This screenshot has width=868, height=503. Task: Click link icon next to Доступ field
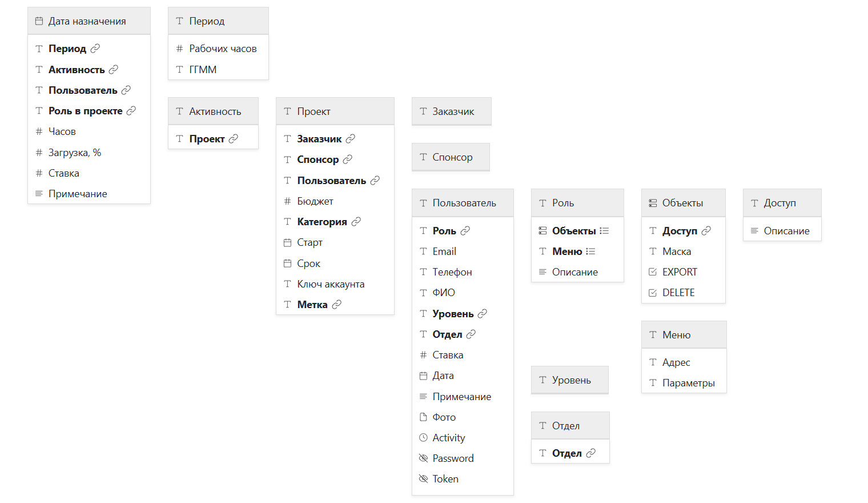tap(706, 231)
